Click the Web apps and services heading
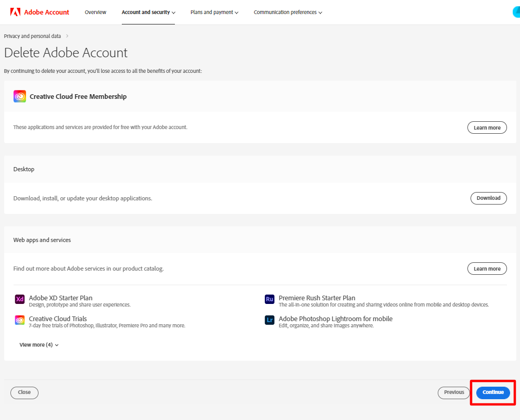The image size is (520, 420). [x=42, y=240]
